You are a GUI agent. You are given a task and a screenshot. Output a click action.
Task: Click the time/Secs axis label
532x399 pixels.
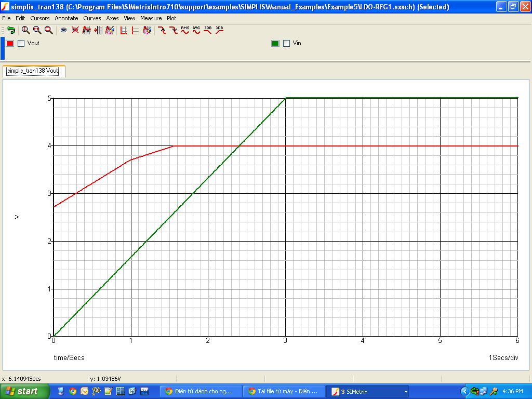click(x=69, y=357)
